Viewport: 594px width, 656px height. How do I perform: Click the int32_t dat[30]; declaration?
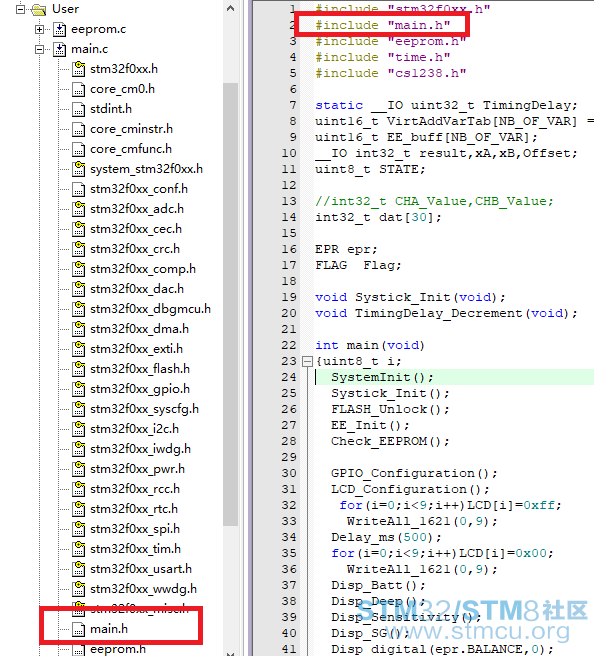(378, 217)
